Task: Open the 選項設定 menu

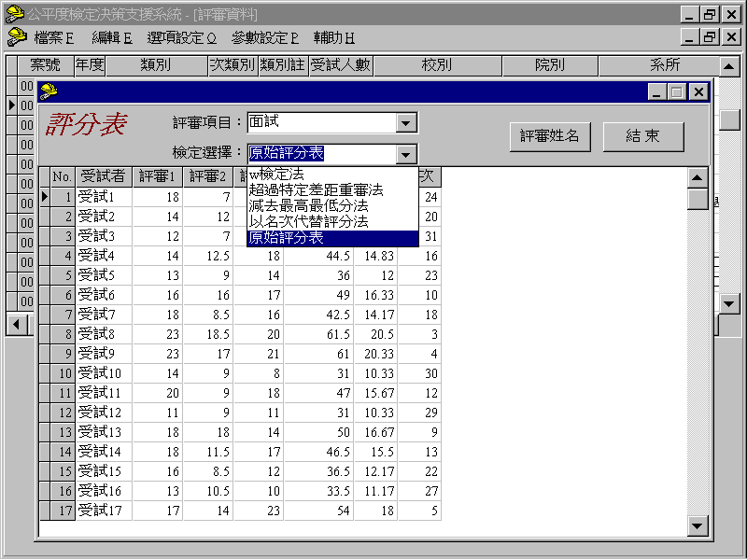Action: 181,38
